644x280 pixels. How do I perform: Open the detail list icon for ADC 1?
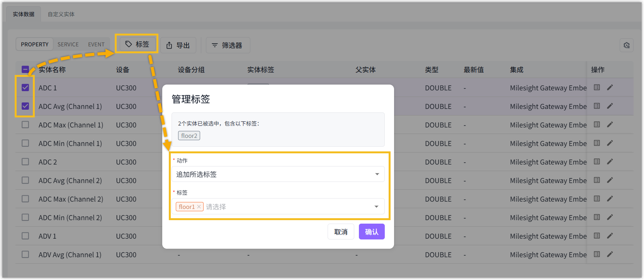597,87
